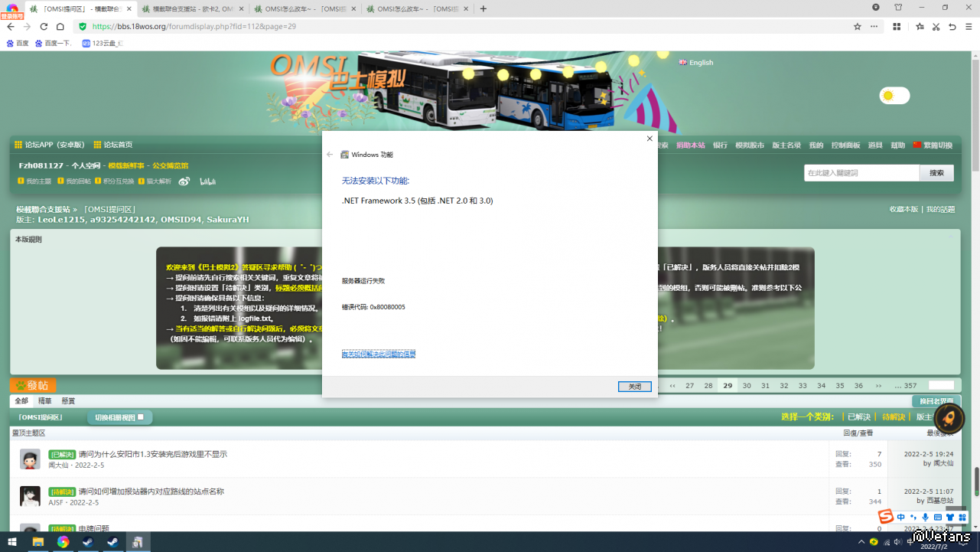This screenshot has width=980, height=552.
Task: Open the help link about solving this problem
Action: pyautogui.click(x=379, y=354)
